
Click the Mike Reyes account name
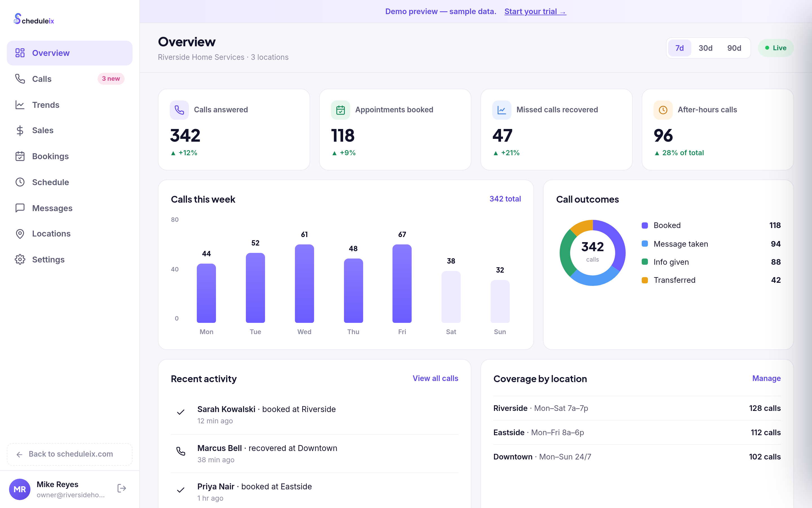point(58,484)
